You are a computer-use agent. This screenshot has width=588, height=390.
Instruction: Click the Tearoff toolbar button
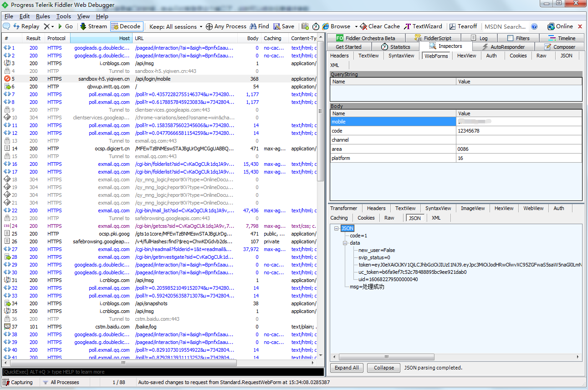463,26
